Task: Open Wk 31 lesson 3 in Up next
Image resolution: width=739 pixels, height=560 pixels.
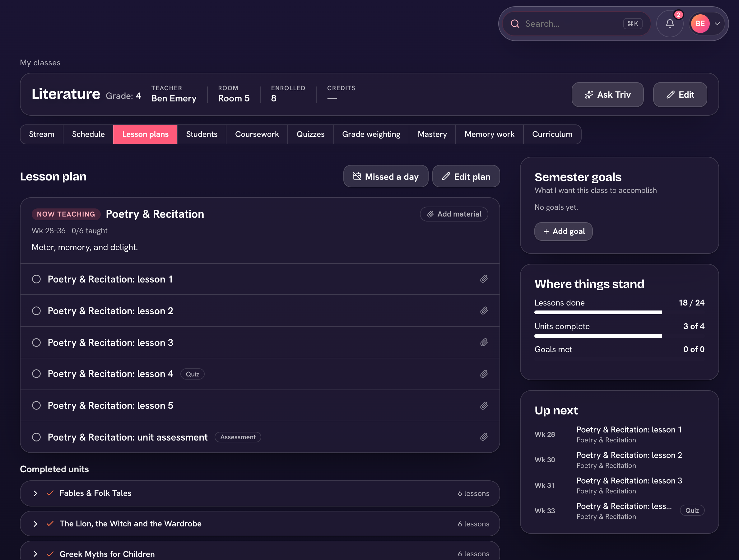Action: click(619, 486)
